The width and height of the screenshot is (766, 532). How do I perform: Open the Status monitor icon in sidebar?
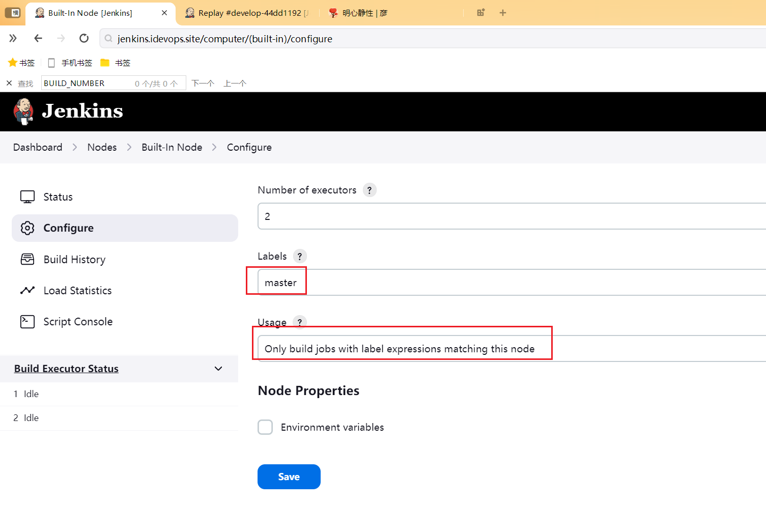[x=27, y=197]
